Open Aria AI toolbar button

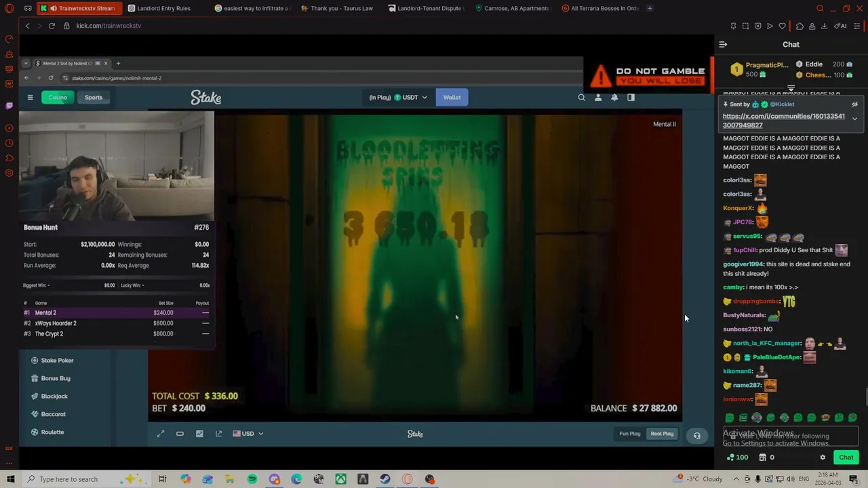pyautogui.click(x=840, y=26)
